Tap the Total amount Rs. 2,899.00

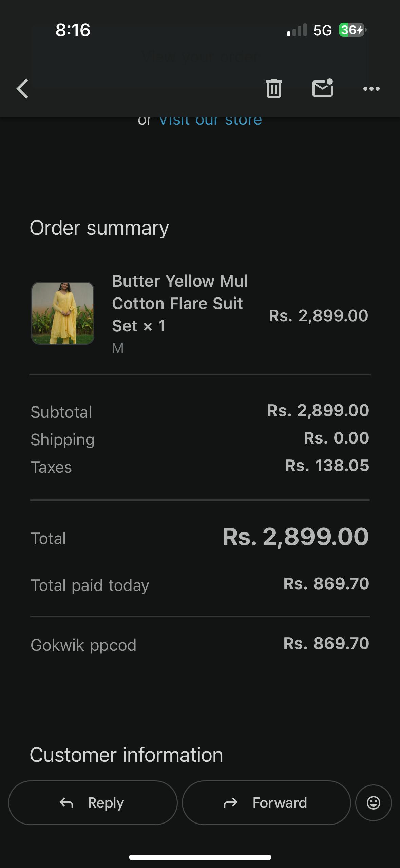[x=295, y=537]
